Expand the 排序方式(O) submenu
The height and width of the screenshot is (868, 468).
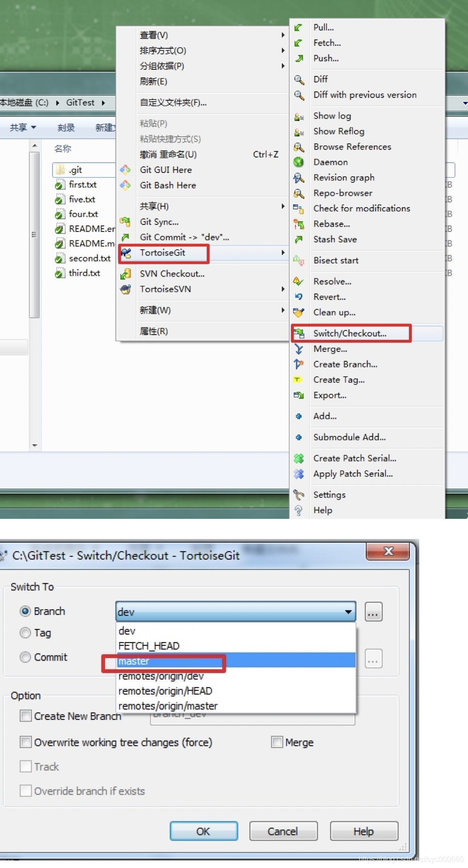pyautogui.click(x=283, y=51)
